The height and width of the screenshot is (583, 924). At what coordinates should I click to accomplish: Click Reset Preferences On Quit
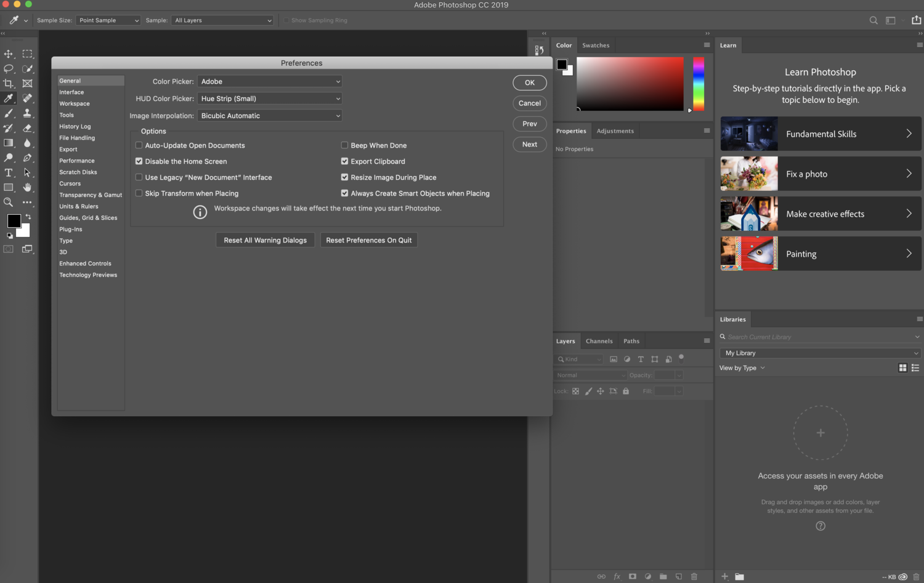369,240
